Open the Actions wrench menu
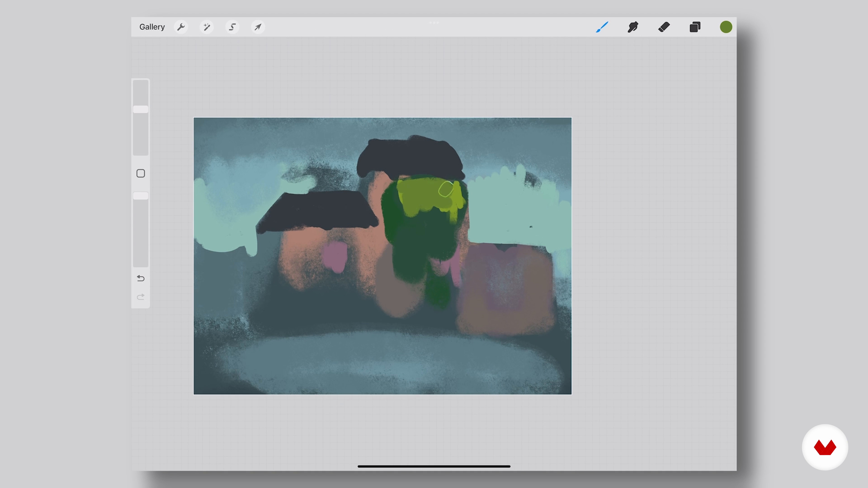This screenshot has width=868, height=488. click(x=181, y=27)
